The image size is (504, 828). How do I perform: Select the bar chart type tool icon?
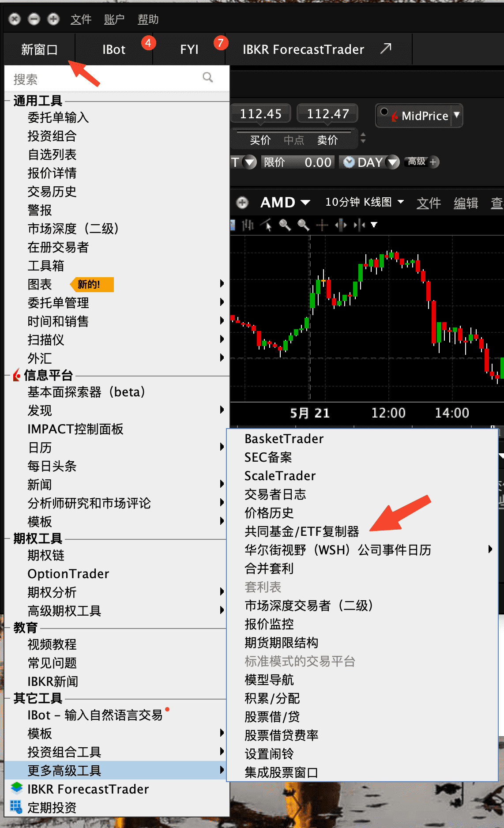click(248, 225)
